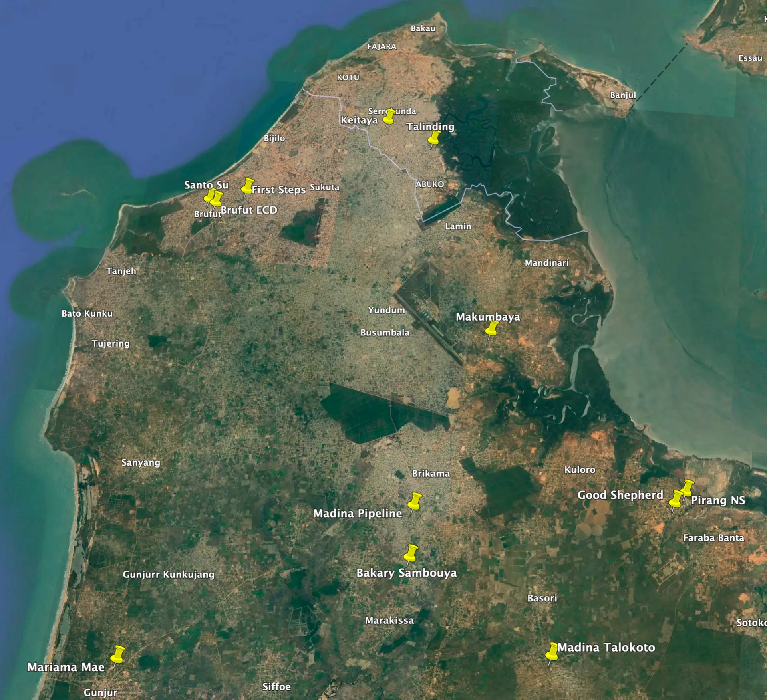This screenshot has height=700, width=767.
Task: Select the Bakau place label
Action: (x=423, y=28)
